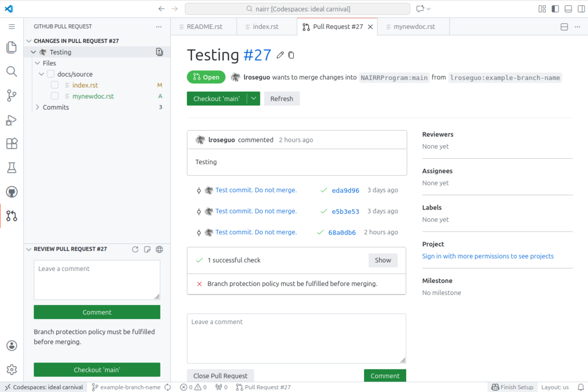Collapse the docs/source folder
588x392 pixels.
coord(41,74)
